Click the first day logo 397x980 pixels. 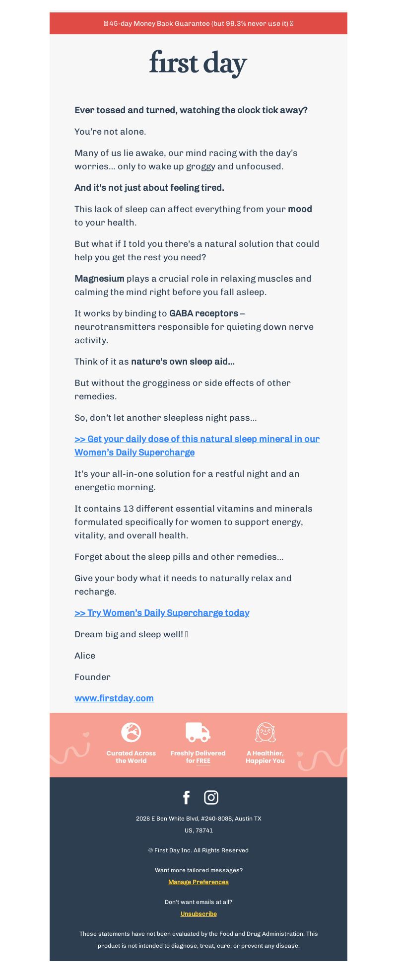tap(198, 63)
